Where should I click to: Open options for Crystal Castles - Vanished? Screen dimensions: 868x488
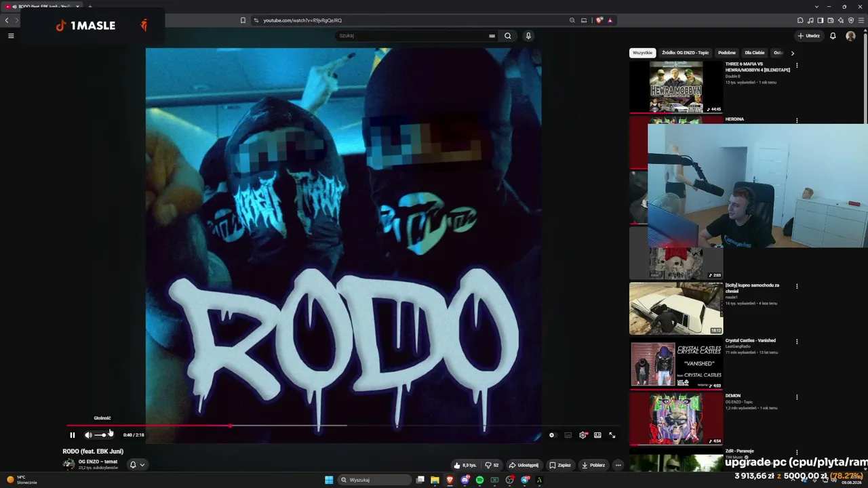(x=797, y=342)
